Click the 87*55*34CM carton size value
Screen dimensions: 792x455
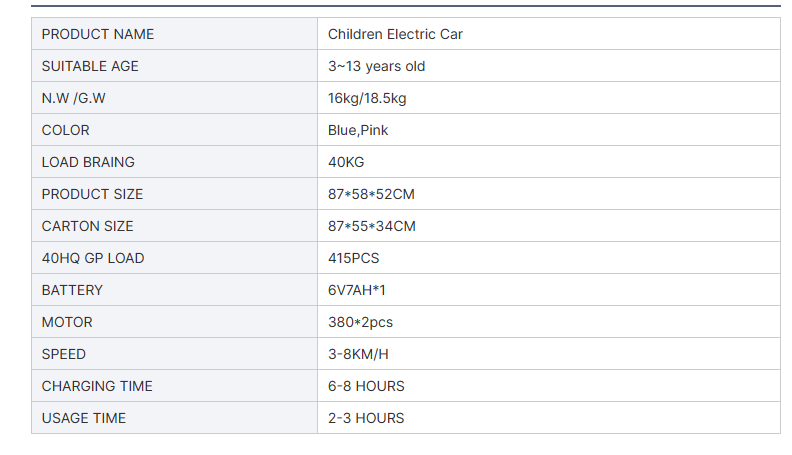[x=371, y=226]
